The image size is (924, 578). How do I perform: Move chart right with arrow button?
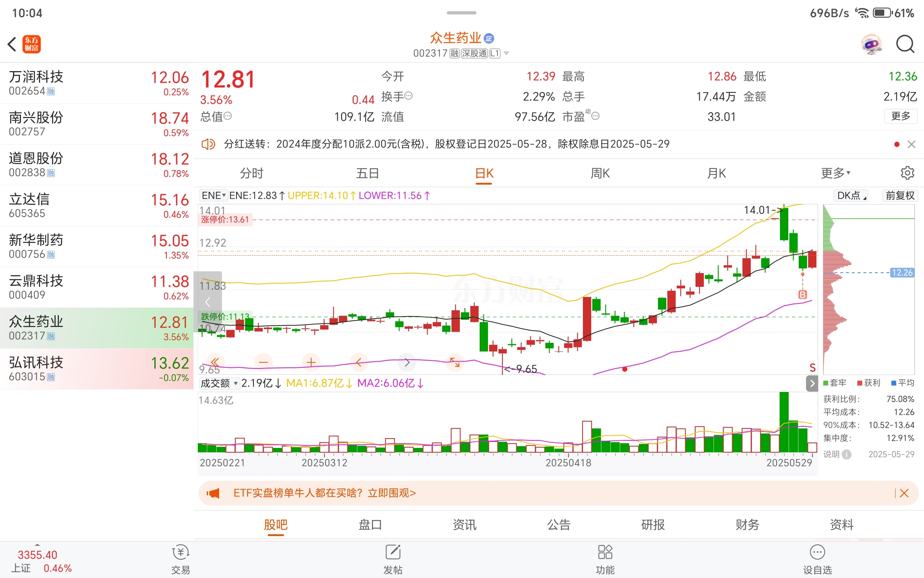[x=407, y=362]
